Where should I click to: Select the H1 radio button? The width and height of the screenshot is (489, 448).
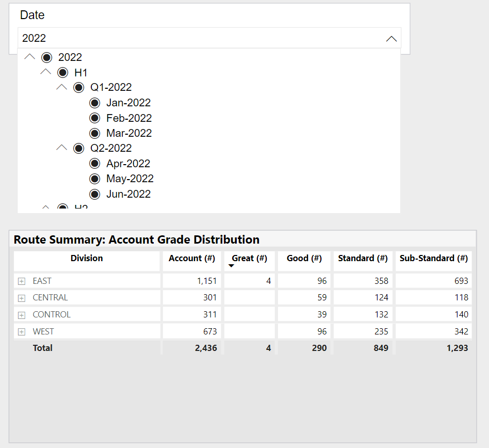[x=63, y=73]
